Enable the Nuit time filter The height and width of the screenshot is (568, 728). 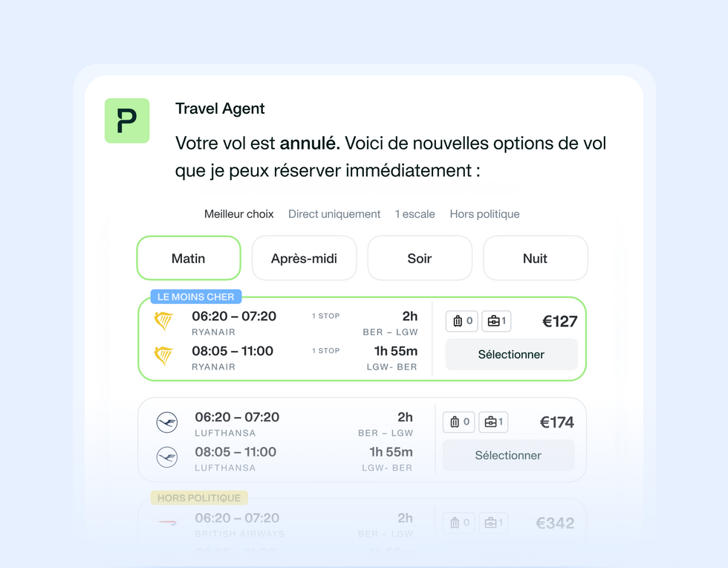535,258
